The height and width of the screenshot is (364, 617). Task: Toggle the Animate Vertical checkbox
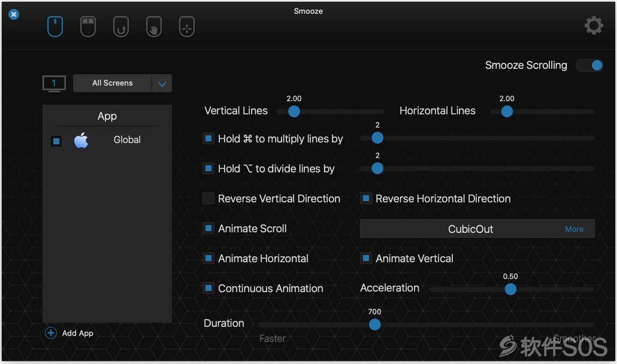coord(366,258)
